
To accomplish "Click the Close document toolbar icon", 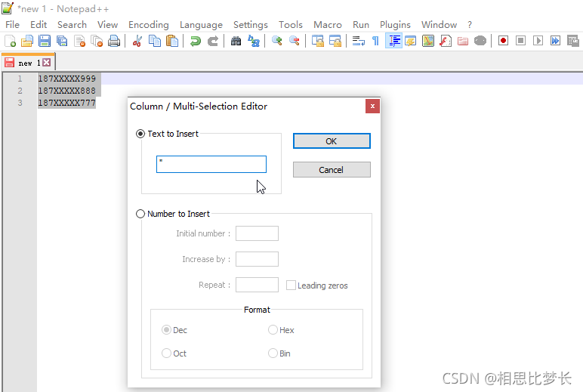I will [79, 41].
